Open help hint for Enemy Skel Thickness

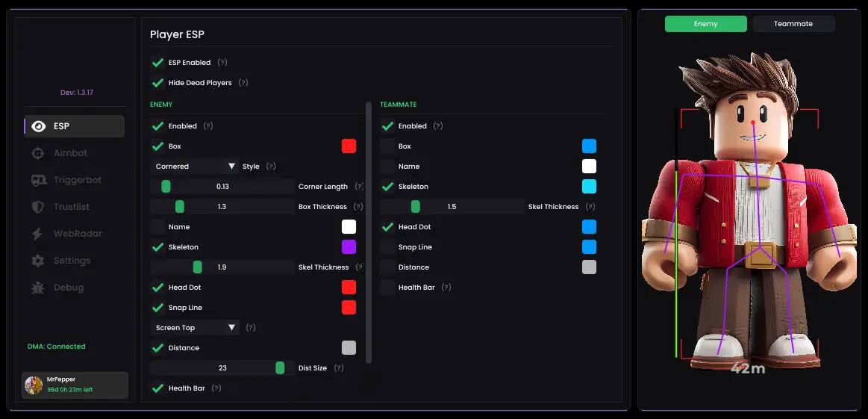[x=360, y=267]
